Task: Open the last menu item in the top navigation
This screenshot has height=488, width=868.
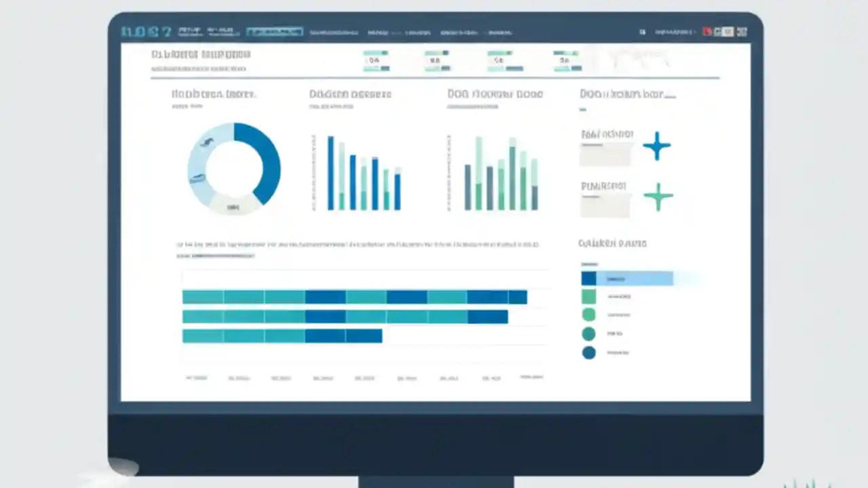Action: coord(500,32)
